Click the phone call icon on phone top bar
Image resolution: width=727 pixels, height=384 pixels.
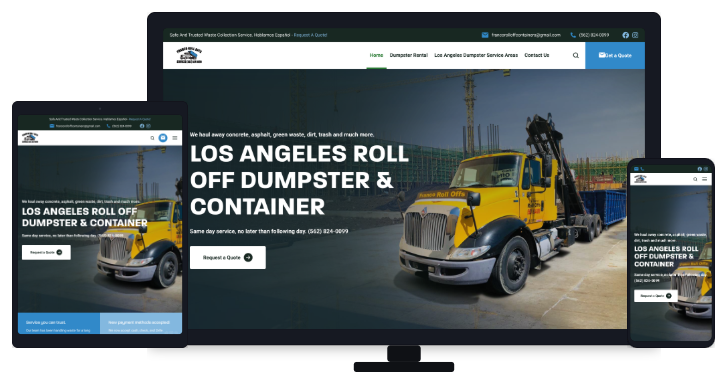[642, 169]
